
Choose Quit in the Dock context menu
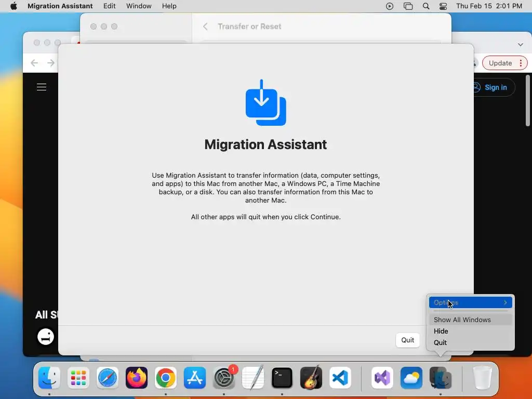pyautogui.click(x=470, y=343)
